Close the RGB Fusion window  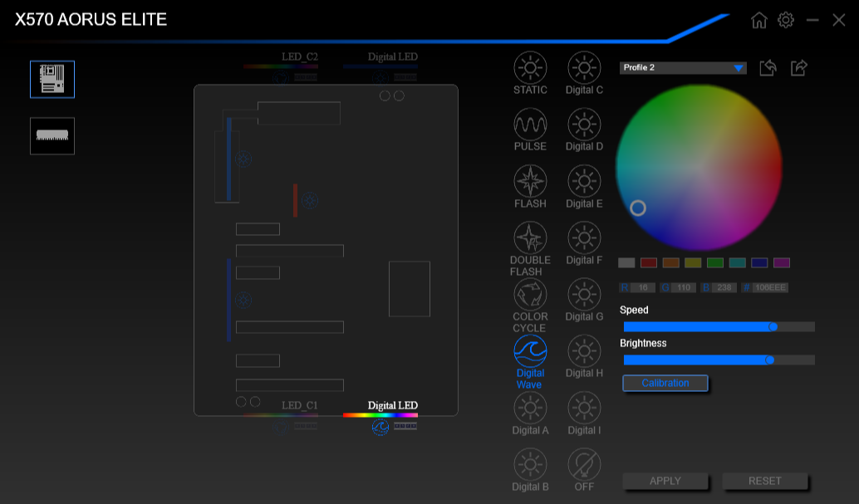[x=839, y=20]
